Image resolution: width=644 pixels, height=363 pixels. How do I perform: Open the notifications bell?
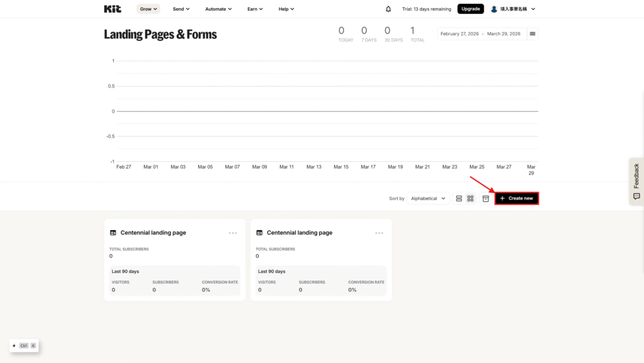click(388, 9)
